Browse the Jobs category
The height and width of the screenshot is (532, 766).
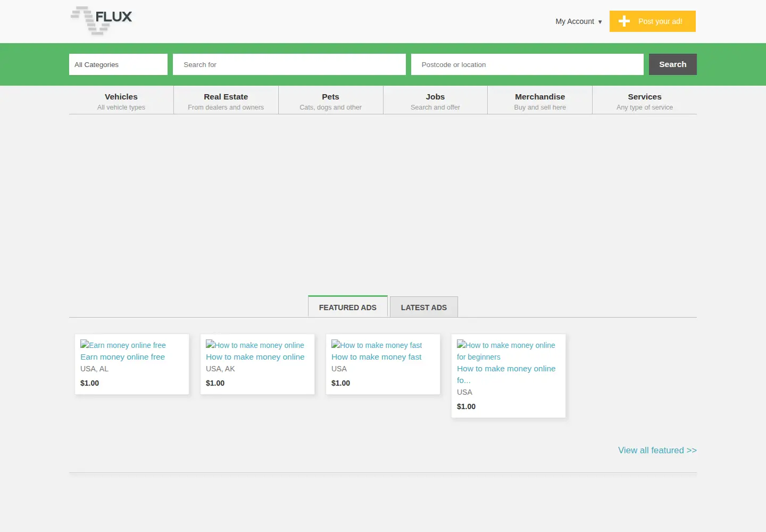click(435, 101)
